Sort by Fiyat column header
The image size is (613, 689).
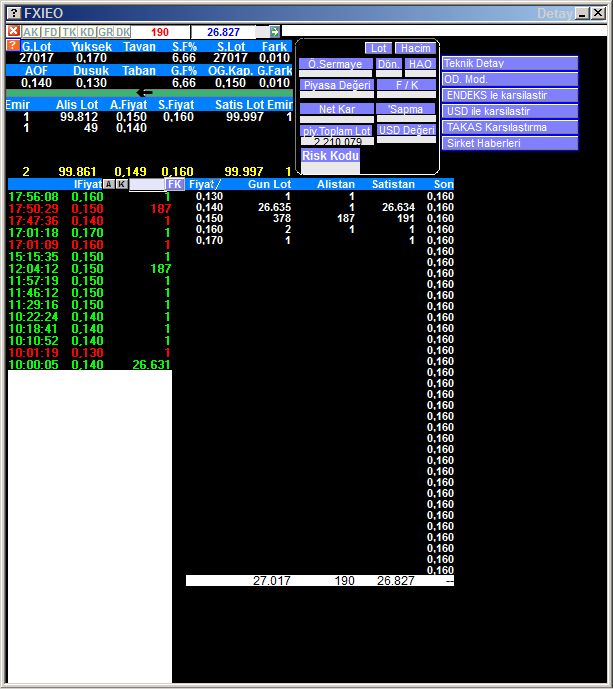coord(204,185)
